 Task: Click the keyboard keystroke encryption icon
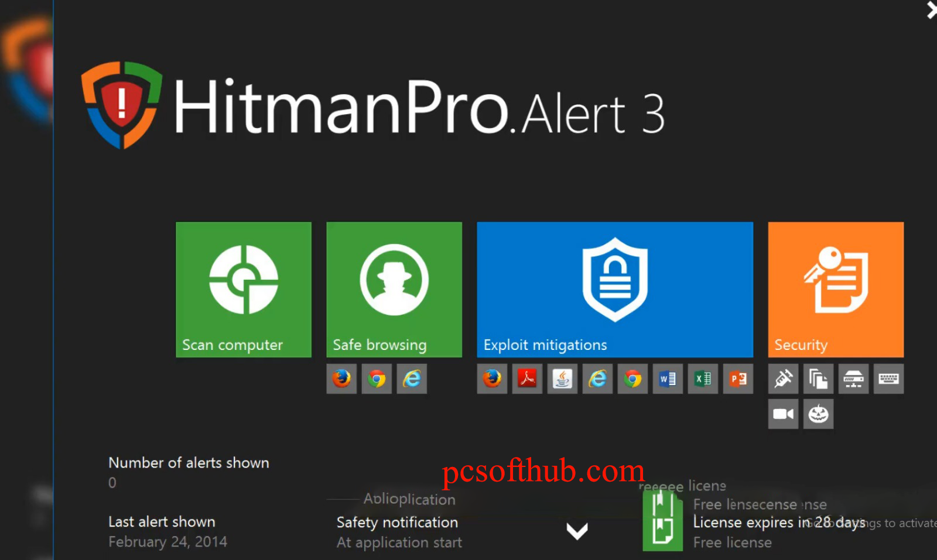pos(888,379)
